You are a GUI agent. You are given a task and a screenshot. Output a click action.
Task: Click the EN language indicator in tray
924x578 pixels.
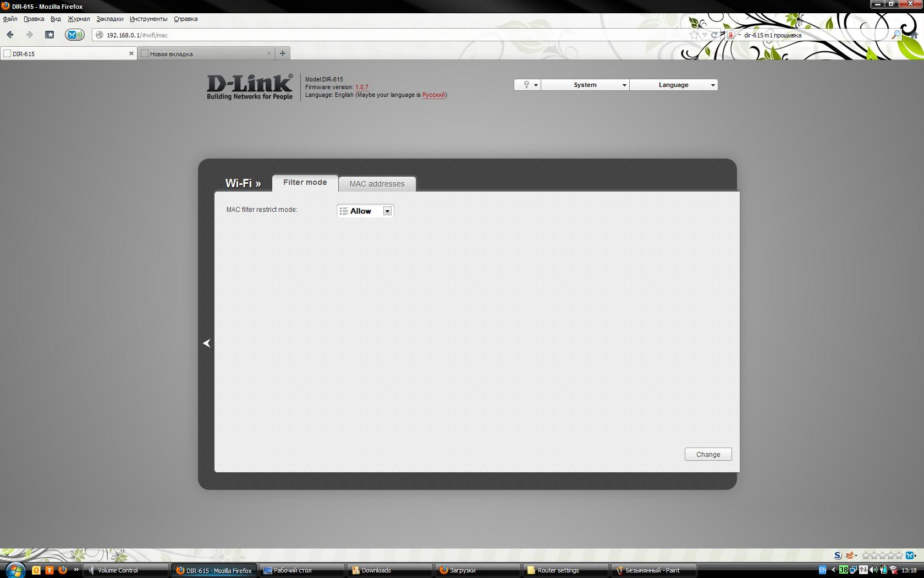click(822, 570)
